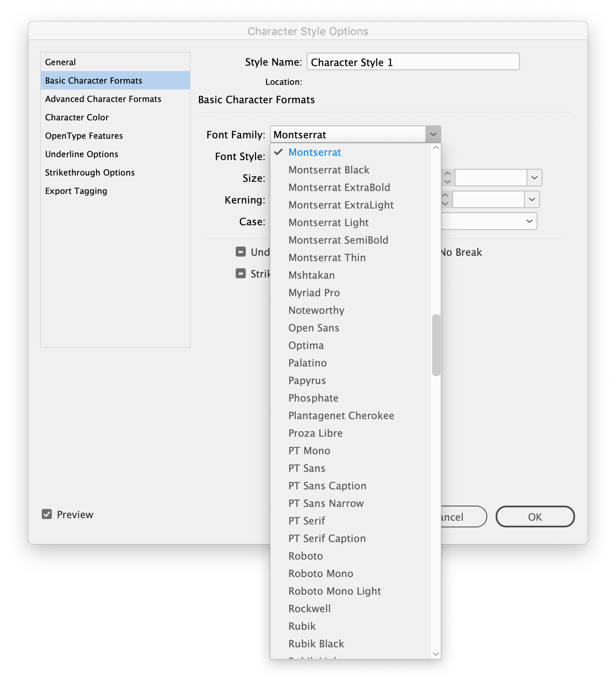Pick Montserrat ExtraLight font
616x682 pixels.
[351, 205]
